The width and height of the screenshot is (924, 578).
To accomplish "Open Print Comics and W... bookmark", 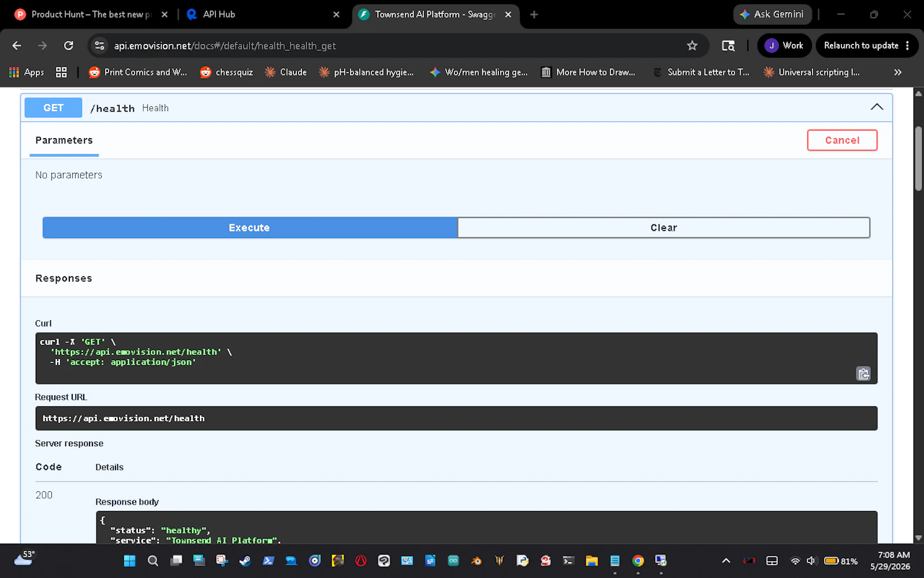I will (138, 72).
